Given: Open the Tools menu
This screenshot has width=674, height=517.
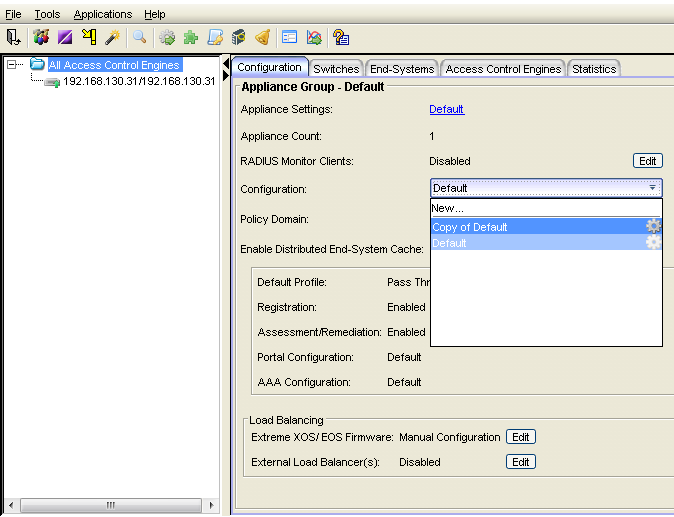Looking at the screenshot, I should pos(47,14).
